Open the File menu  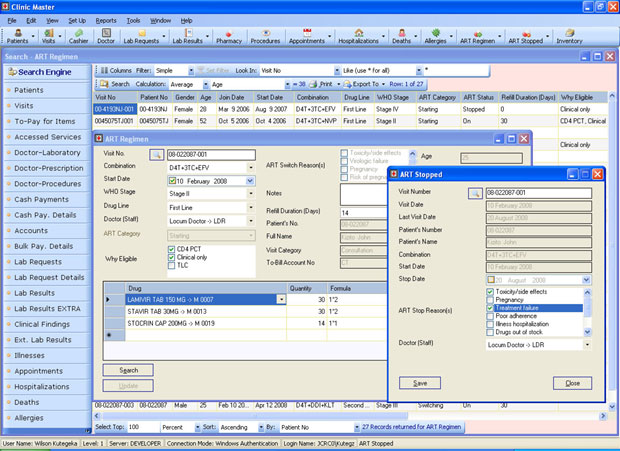tap(12, 21)
